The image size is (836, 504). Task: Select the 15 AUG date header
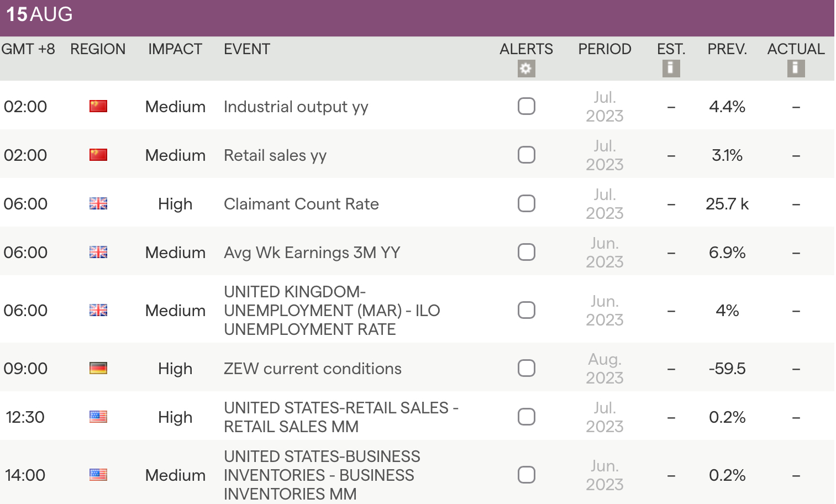(39, 14)
